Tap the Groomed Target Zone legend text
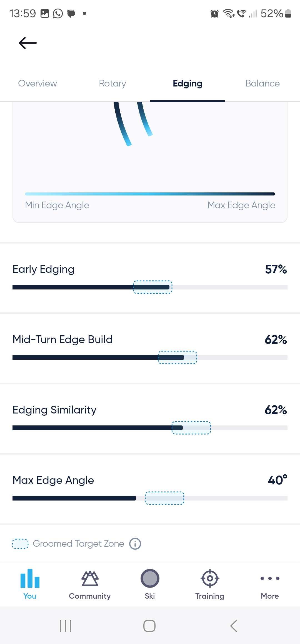Screen dimensions: 300x644 coord(78,544)
